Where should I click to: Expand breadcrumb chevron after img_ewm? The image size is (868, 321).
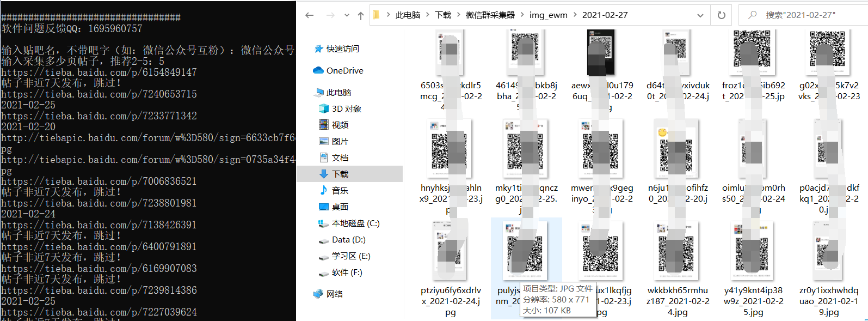pos(575,15)
